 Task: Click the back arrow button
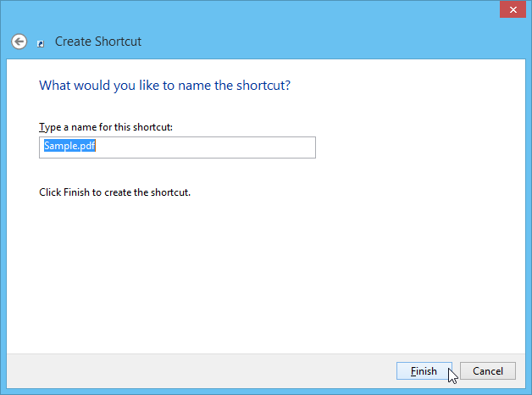pyautogui.click(x=19, y=41)
